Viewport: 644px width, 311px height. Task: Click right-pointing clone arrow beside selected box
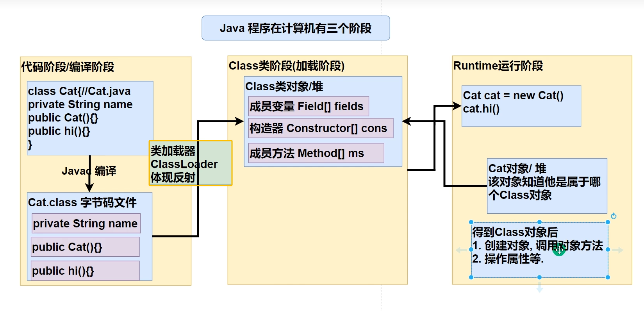(617, 250)
